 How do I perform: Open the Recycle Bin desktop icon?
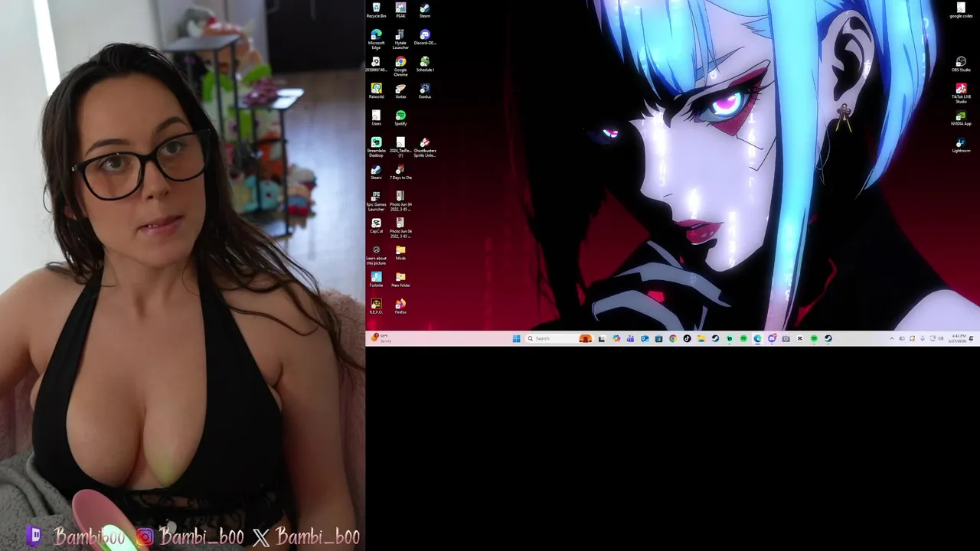coord(376,10)
